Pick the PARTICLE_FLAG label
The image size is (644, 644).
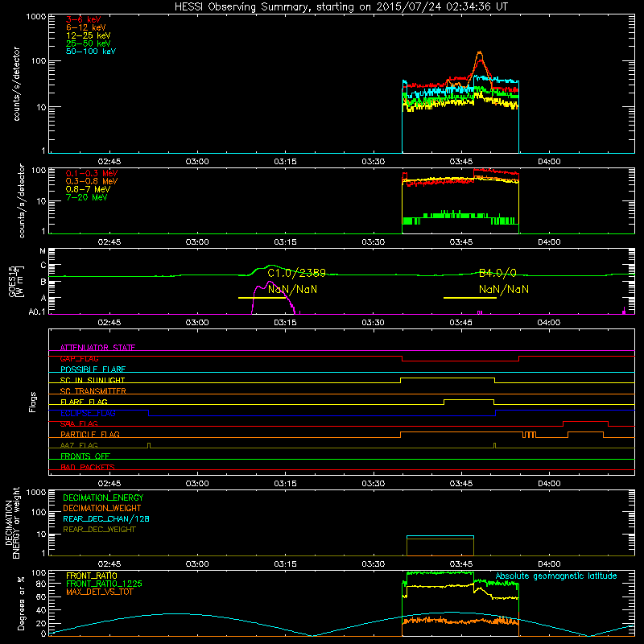[x=90, y=434]
